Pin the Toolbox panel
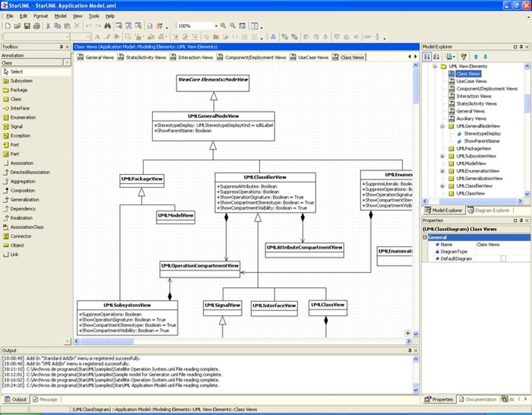 click(x=61, y=47)
